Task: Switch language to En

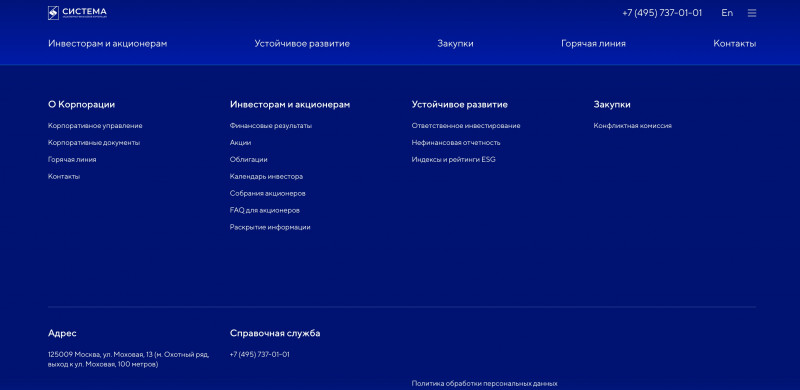Action: pos(727,13)
